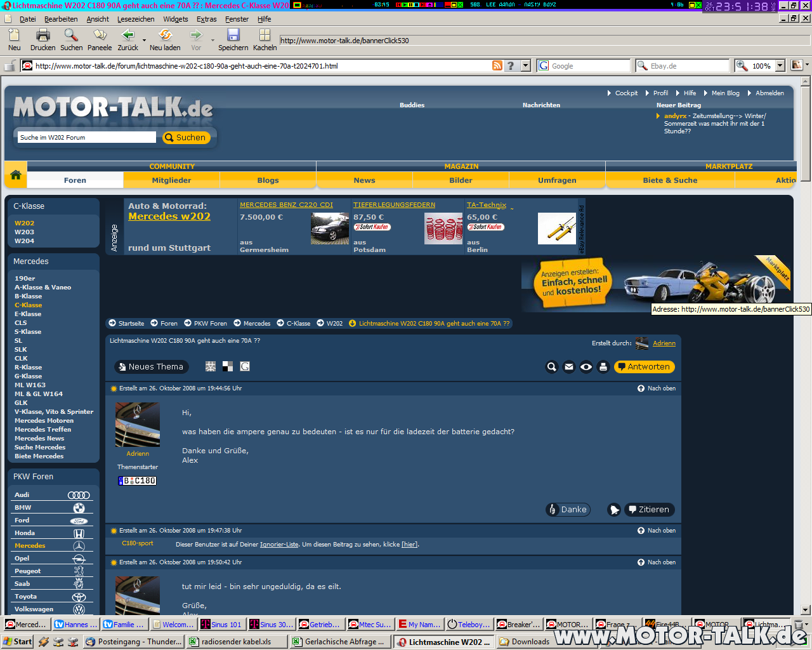Click the Neu (new page) toolbar icon
Image resolution: width=812 pixels, height=650 pixels.
pos(14,35)
